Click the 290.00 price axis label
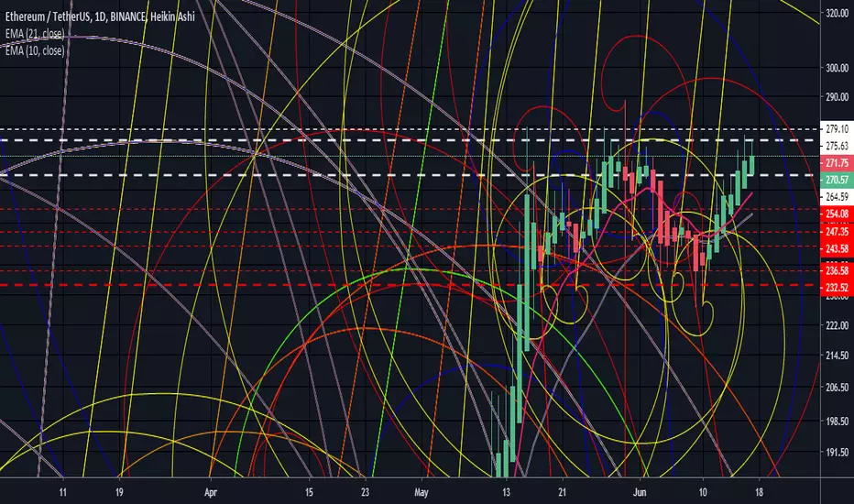This screenshot has width=854, height=504. click(x=838, y=97)
